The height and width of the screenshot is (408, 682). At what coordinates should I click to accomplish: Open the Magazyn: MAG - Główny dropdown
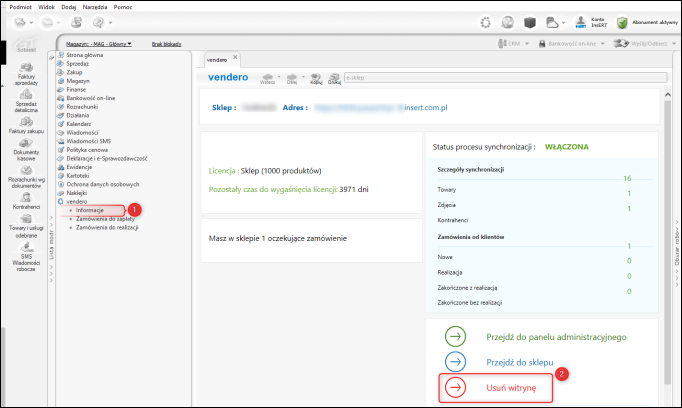point(99,44)
